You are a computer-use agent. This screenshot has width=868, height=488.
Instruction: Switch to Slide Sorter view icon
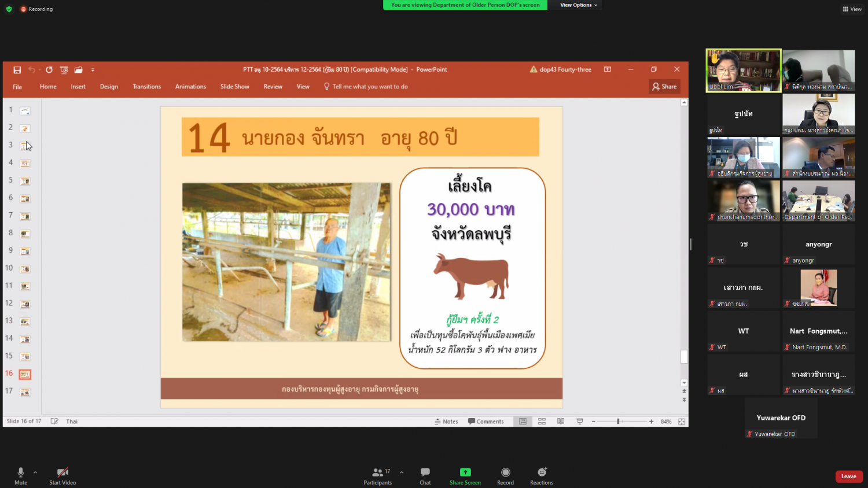coord(542,422)
